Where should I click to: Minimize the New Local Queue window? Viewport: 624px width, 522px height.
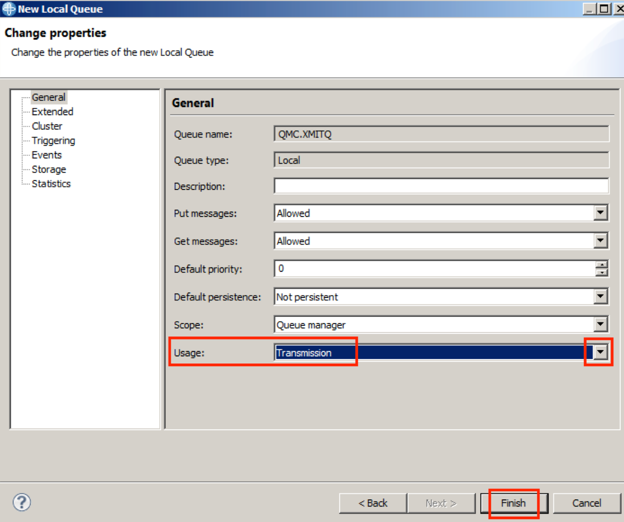coord(589,9)
